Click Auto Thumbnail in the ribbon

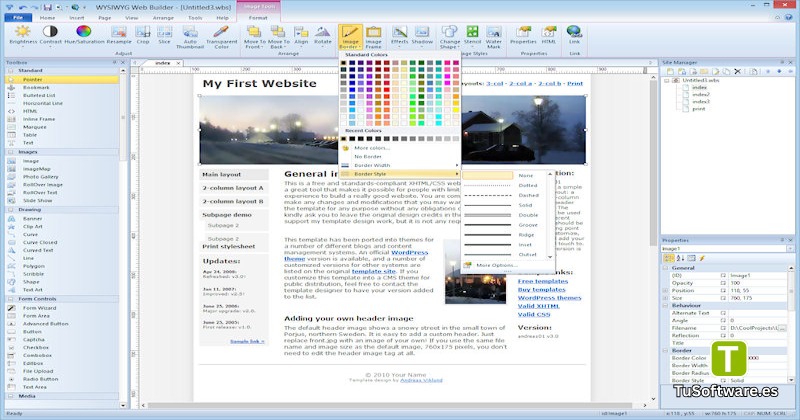pos(190,37)
